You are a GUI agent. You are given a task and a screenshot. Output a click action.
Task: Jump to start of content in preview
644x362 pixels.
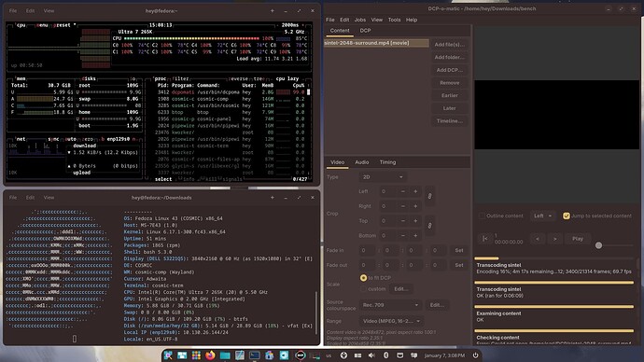(484, 239)
